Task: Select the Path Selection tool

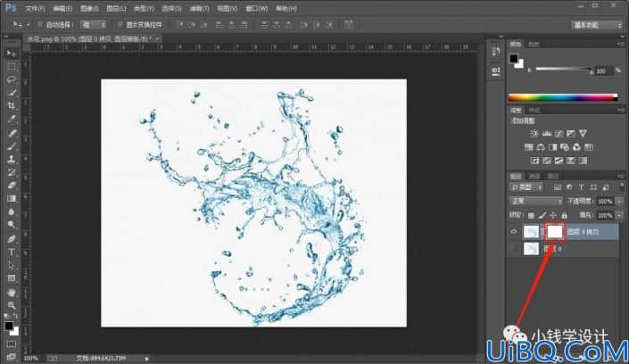Action: coord(12,265)
